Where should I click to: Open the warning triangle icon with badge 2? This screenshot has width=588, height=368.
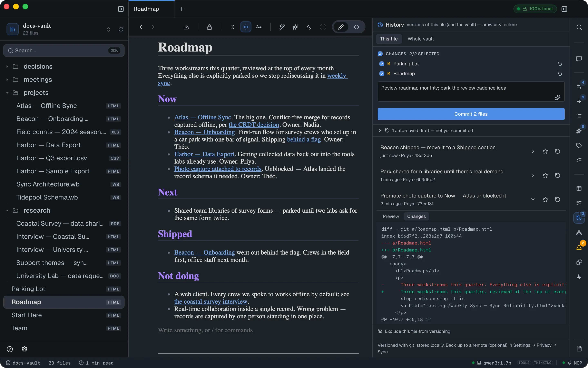tap(579, 247)
